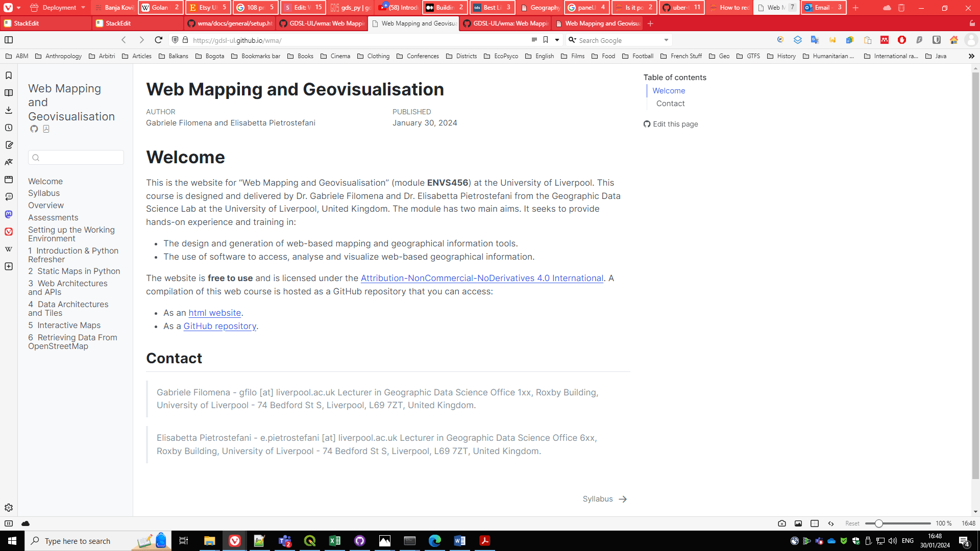Open Static Maps in Python chapter

74,271
